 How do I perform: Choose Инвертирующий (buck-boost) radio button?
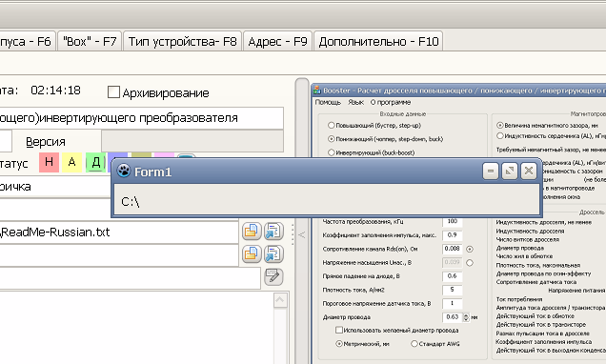pyautogui.click(x=331, y=152)
